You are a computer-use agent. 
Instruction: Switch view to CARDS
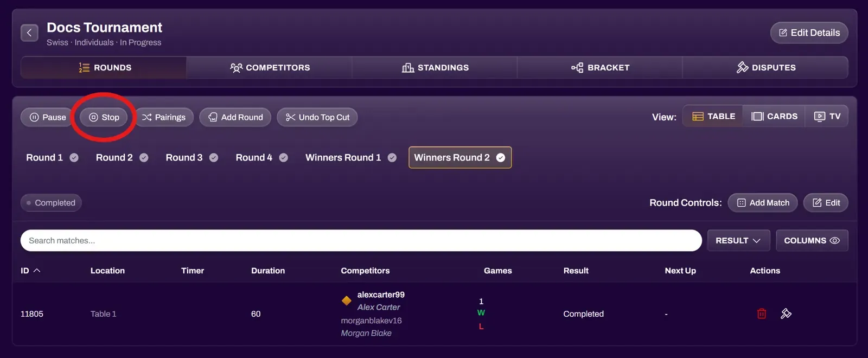(774, 116)
